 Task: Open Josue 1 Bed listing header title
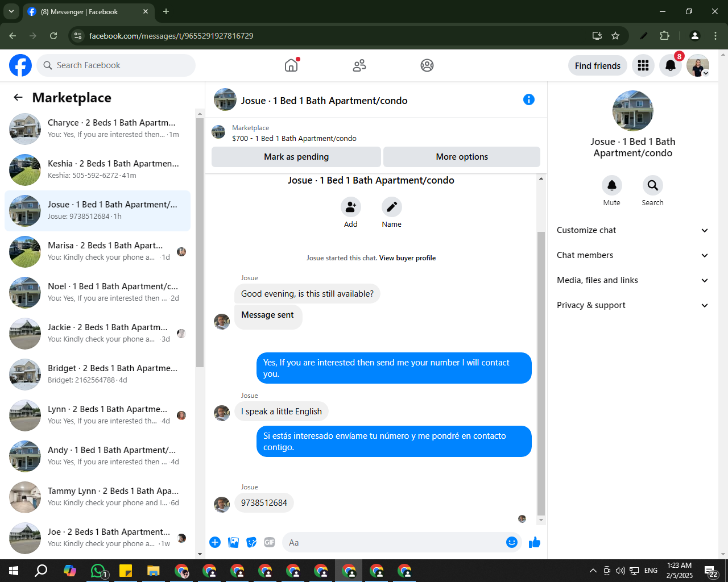click(x=324, y=101)
